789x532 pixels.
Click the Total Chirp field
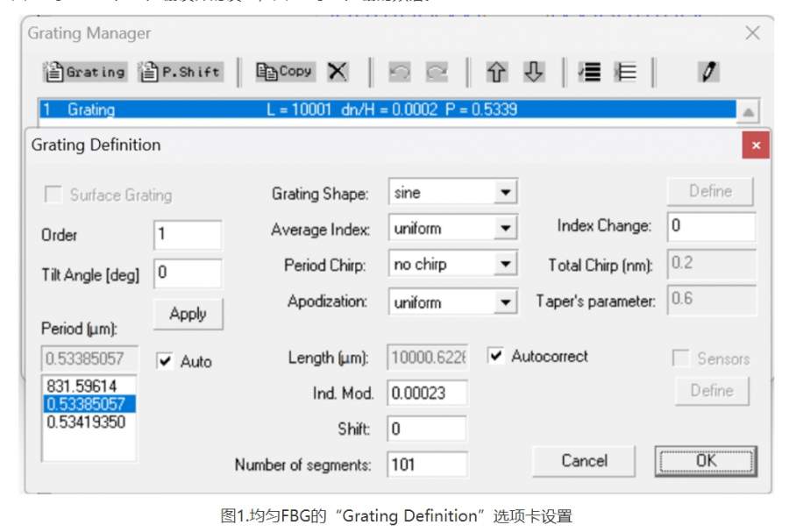point(711,264)
